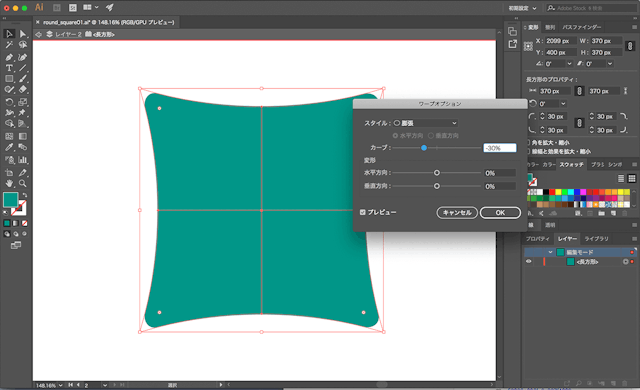Viewport: 640px width, 390px height.
Task: Select the Rectangle tool
Action: pyautogui.click(x=9, y=79)
